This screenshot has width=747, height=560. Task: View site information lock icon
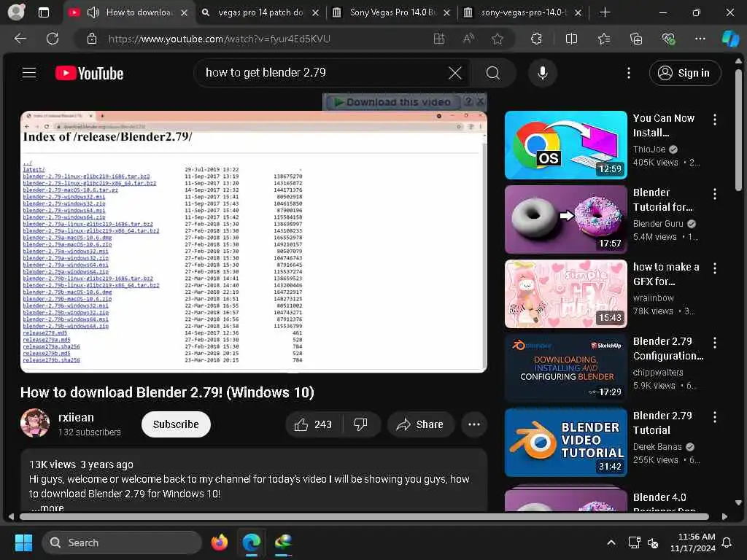point(92,39)
